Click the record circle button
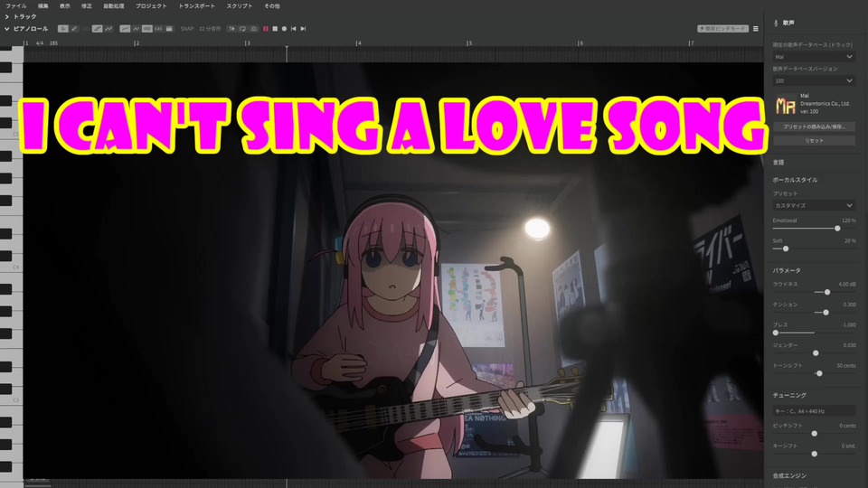 click(x=284, y=29)
